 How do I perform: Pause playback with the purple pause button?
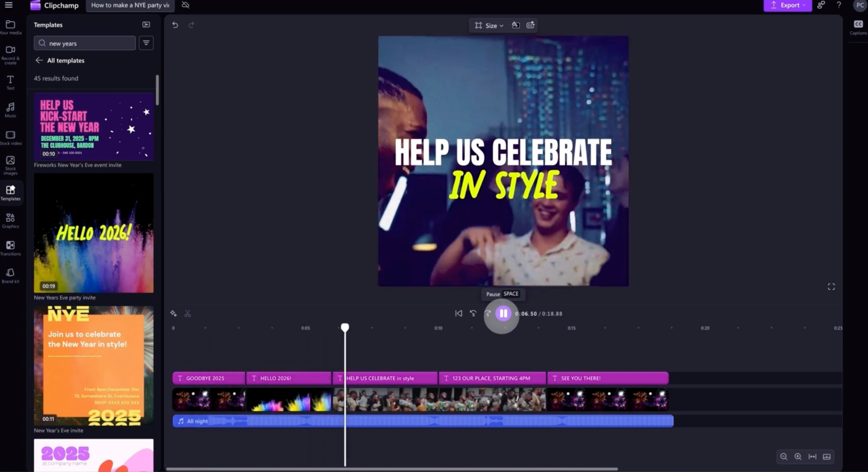pos(502,313)
